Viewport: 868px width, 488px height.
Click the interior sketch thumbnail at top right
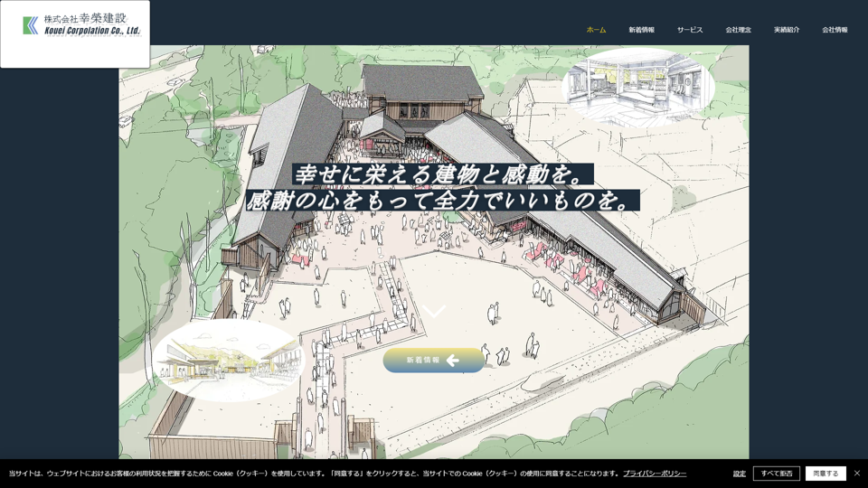(x=638, y=86)
